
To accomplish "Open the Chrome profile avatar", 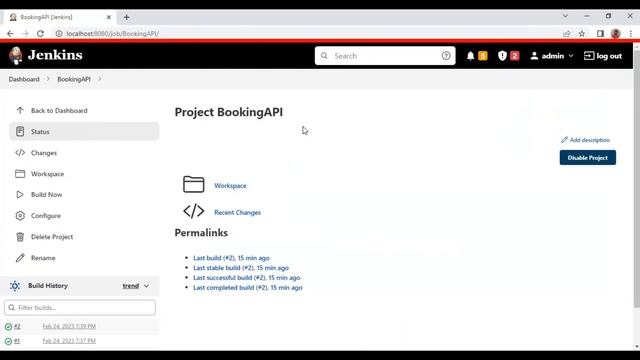I will point(616,33).
